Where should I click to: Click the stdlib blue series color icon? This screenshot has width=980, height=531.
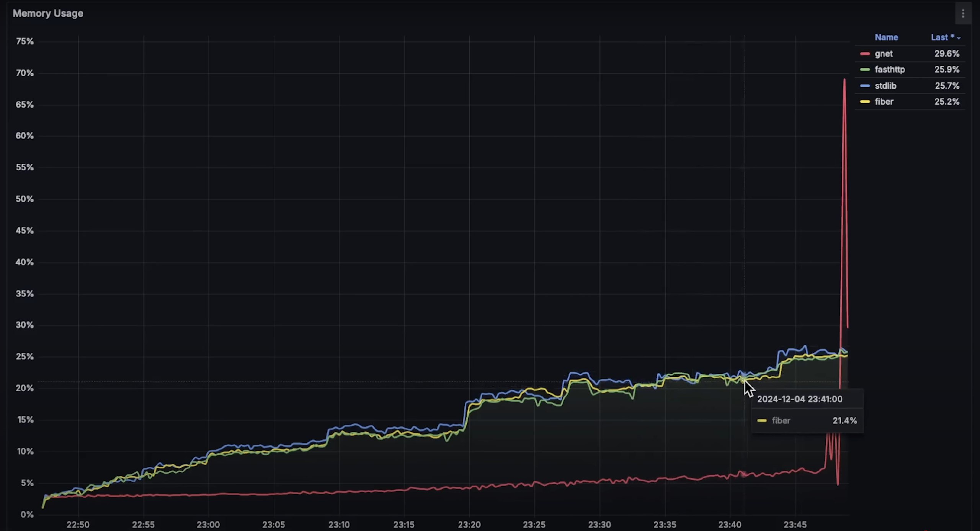pyautogui.click(x=865, y=86)
